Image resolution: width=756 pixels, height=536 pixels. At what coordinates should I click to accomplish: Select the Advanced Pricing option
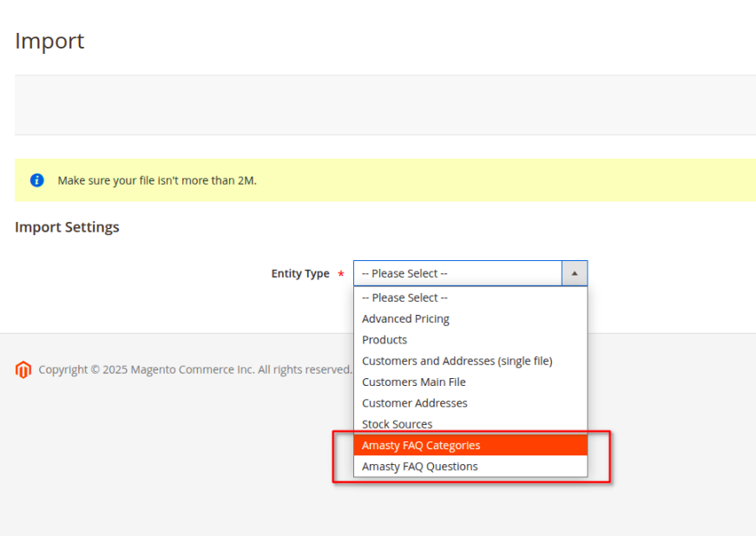(470, 319)
